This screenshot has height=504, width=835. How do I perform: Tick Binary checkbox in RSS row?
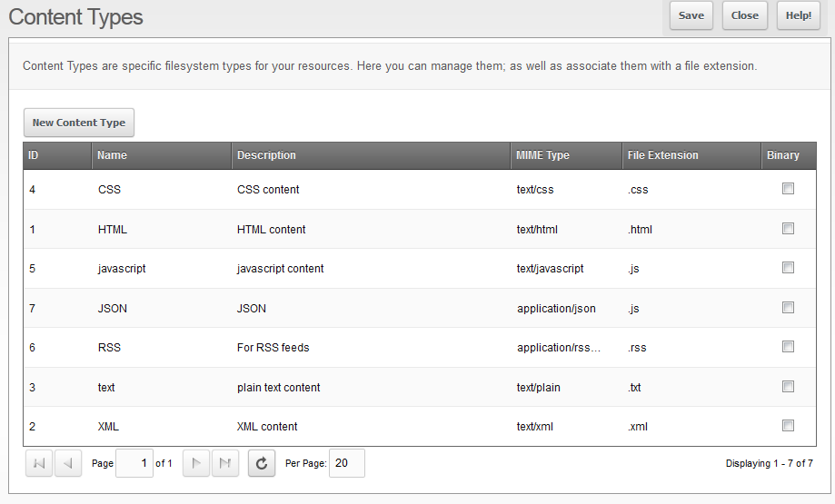click(788, 347)
